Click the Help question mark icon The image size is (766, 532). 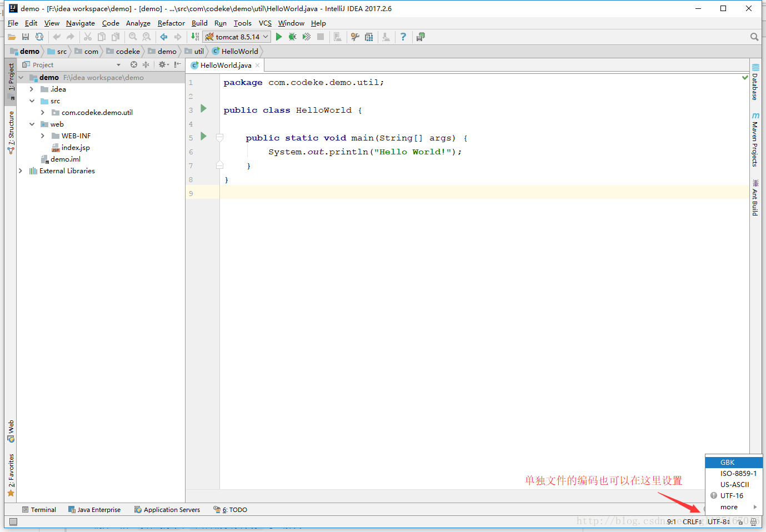coord(403,37)
